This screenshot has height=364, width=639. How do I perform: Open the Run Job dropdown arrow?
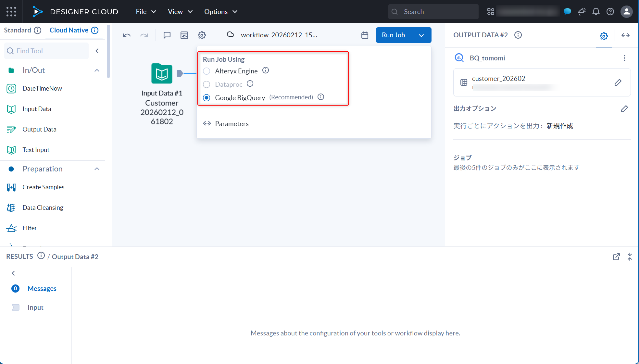click(421, 35)
